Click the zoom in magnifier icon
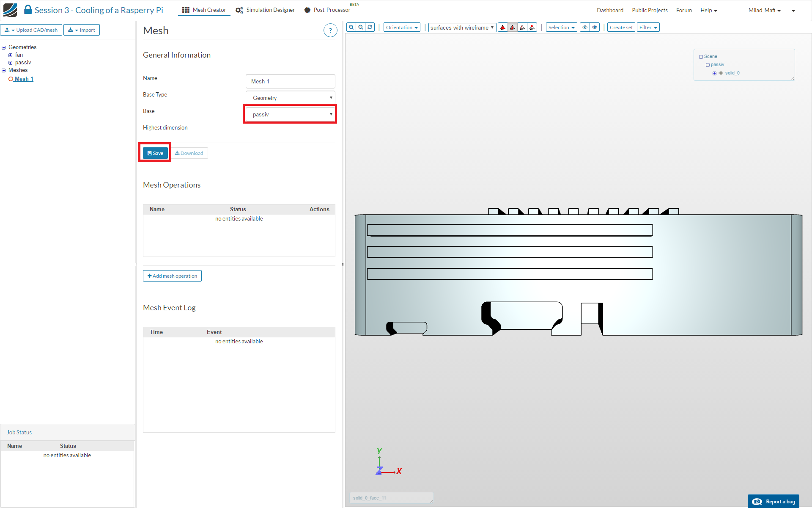The height and width of the screenshot is (508, 812). coord(351,28)
